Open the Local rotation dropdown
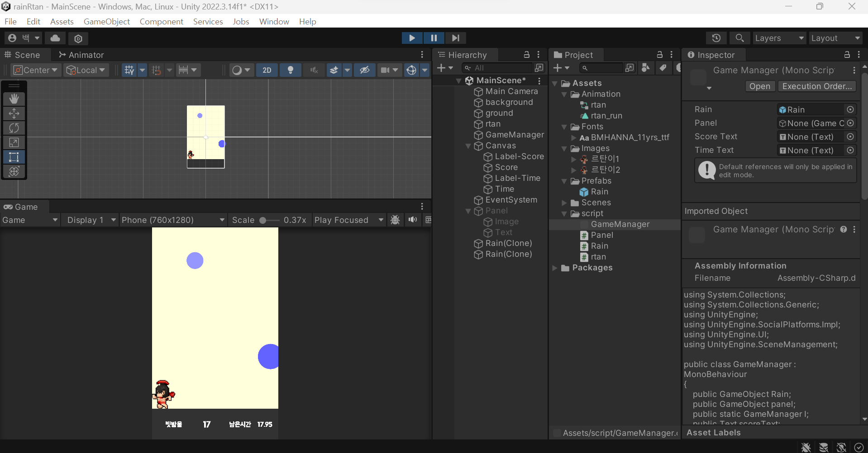 (86, 70)
